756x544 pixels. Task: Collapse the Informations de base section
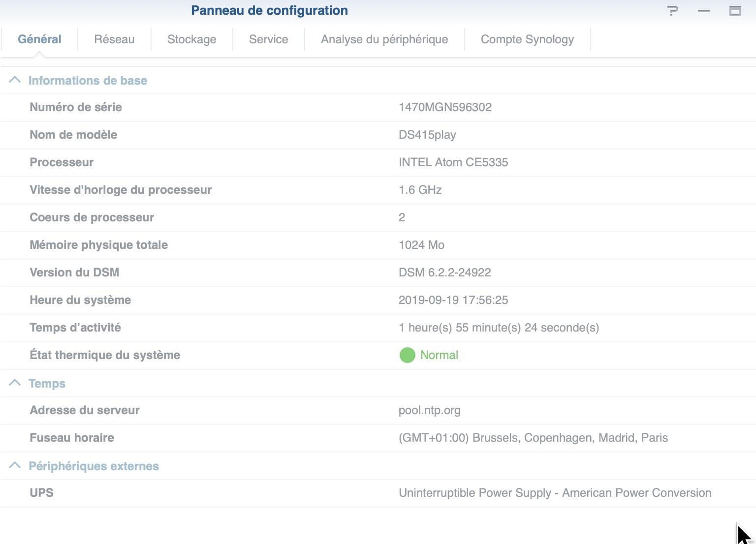(x=15, y=80)
